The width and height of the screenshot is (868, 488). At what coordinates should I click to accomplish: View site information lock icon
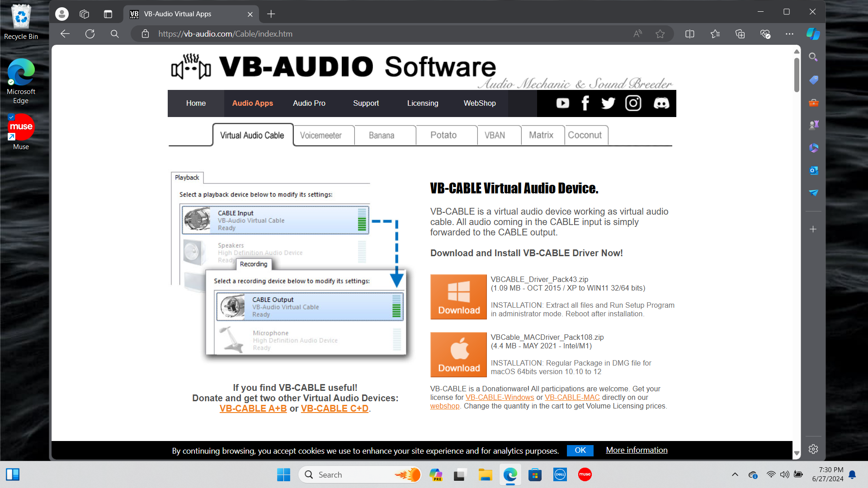tap(145, 34)
